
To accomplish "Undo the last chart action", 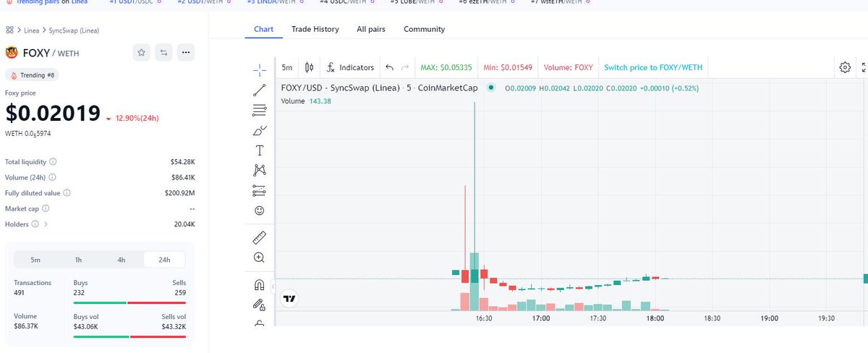I will 390,67.
